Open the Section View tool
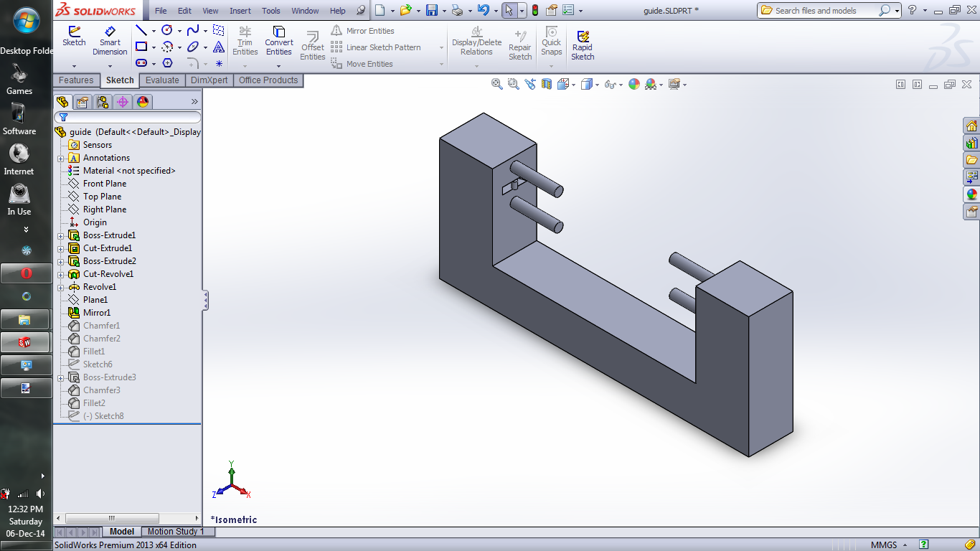The height and width of the screenshot is (551, 980). pyautogui.click(x=547, y=84)
